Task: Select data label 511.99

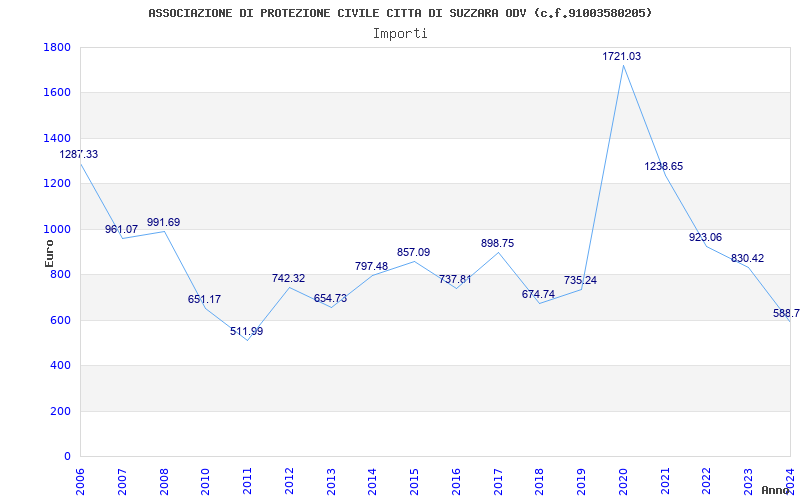Action: coord(246,331)
